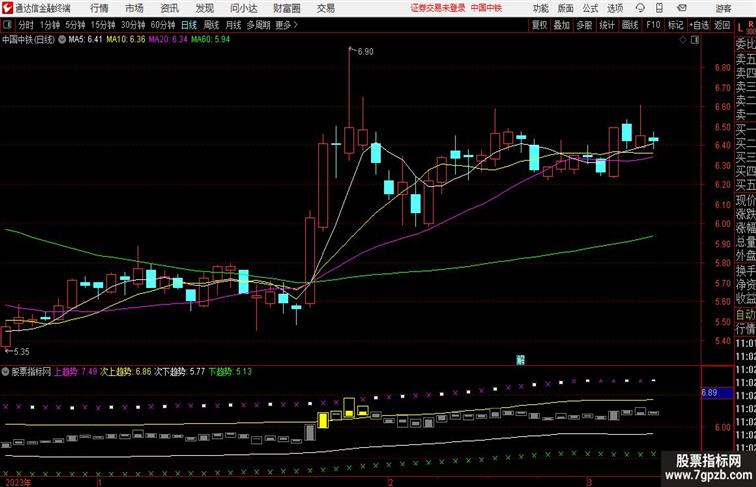Viewport: 756px width, 487px height.
Task: Open the customer service headset icon
Action: (640, 8)
